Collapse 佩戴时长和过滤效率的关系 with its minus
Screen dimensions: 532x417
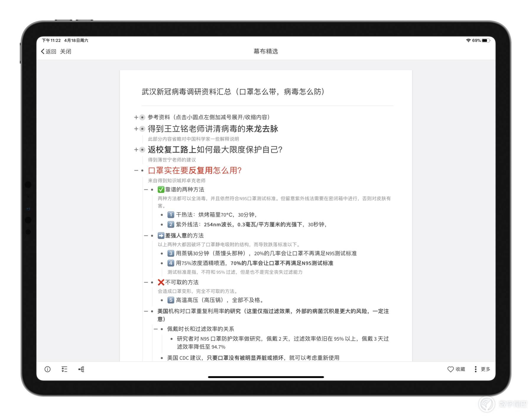pos(156,329)
